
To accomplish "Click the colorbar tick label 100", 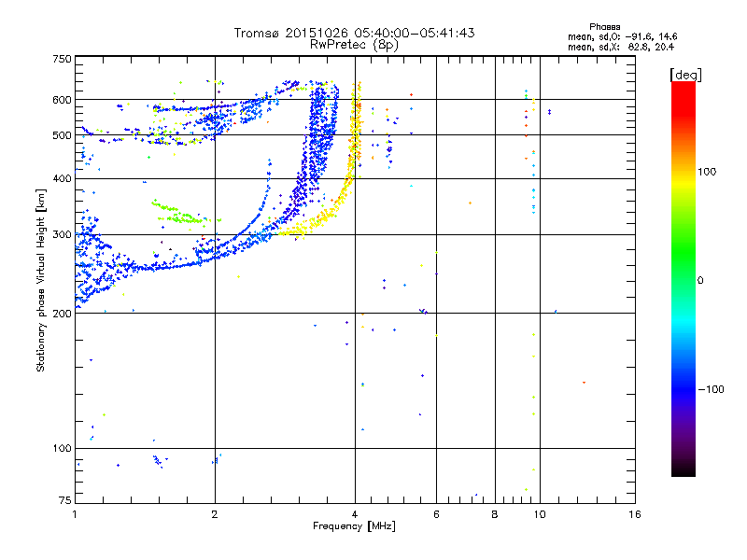I will pos(707,172).
